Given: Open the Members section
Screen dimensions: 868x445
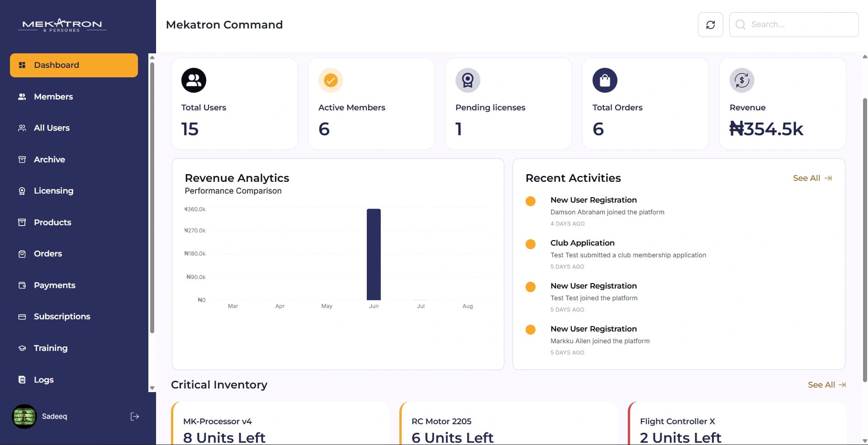Looking at the screenshot, I should [x=74, y=96].
